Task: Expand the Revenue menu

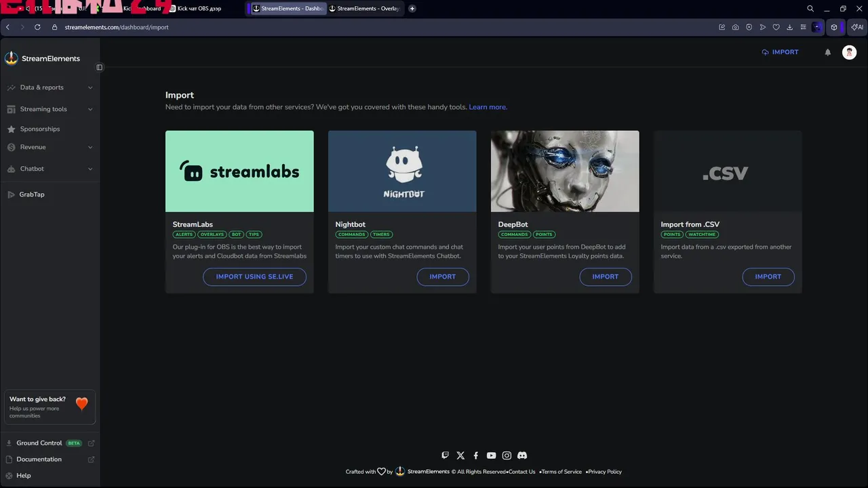Action: (50, 147)
